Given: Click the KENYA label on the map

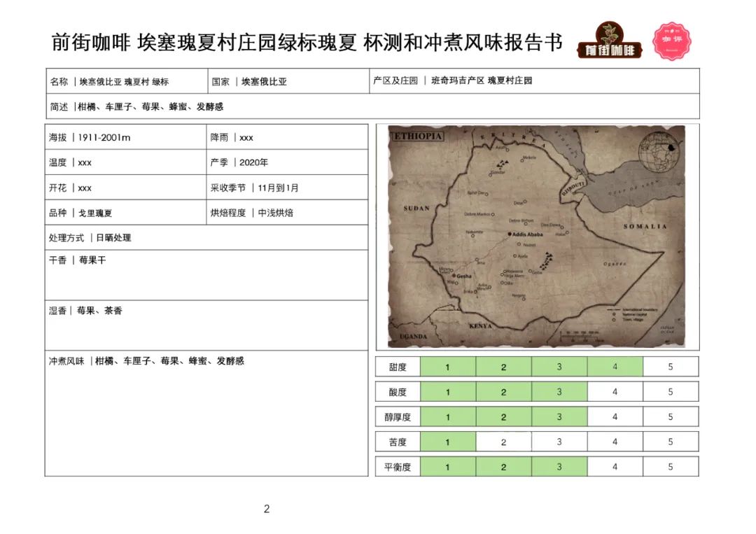Looking at the screenshot, I should coord(481,326).
